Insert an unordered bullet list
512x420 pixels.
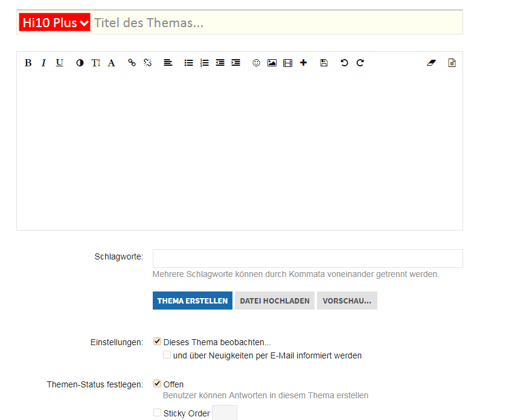[188, 63]
